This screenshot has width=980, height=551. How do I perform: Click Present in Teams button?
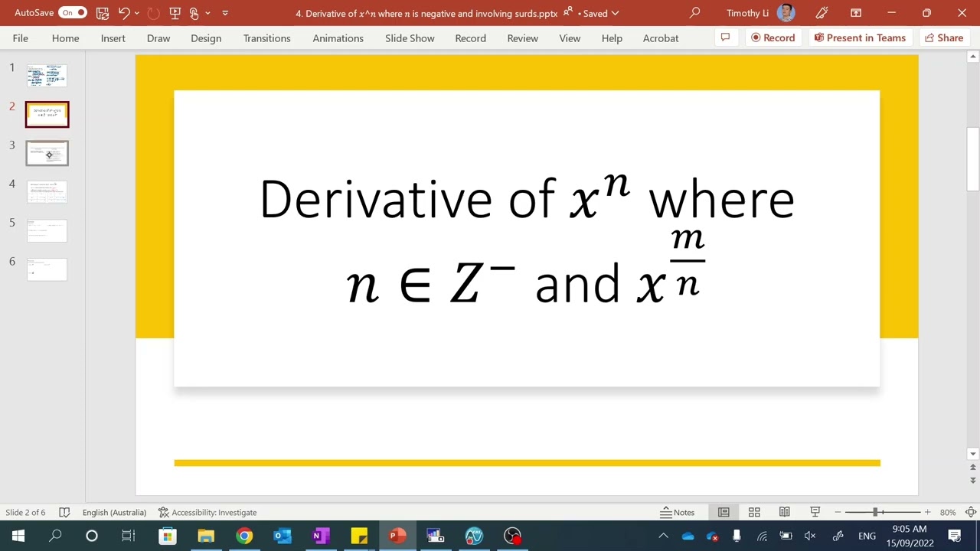tap(861, 37)
